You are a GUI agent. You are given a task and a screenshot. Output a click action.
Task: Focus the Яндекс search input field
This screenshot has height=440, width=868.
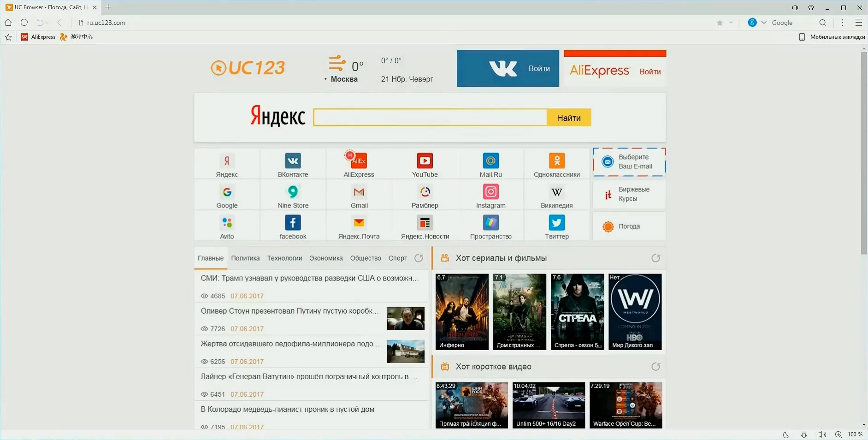430,118
